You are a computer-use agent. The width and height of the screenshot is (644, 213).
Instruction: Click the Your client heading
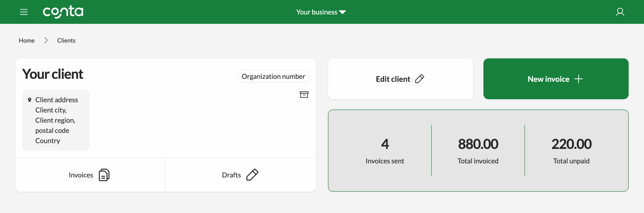53,74
